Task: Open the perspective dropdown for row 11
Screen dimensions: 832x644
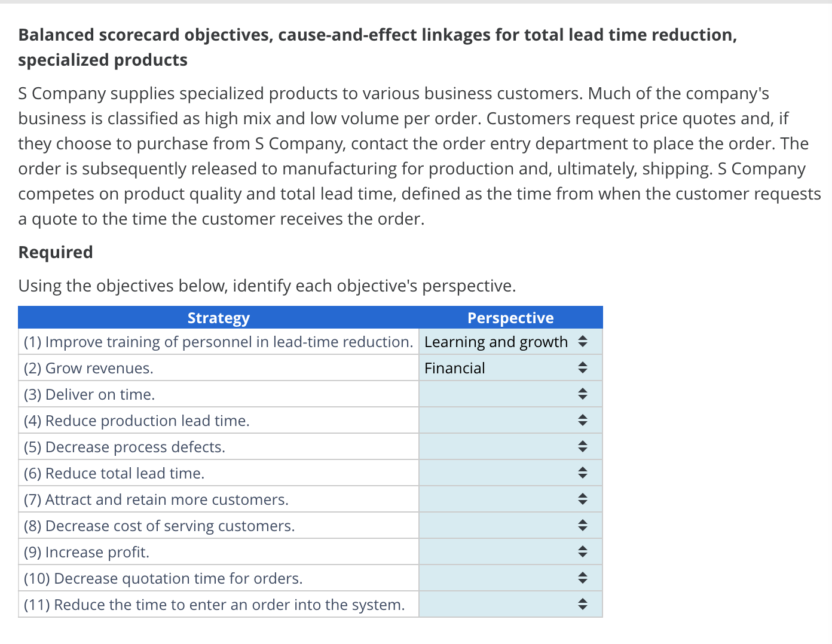Action: click(x=582, y=604)
